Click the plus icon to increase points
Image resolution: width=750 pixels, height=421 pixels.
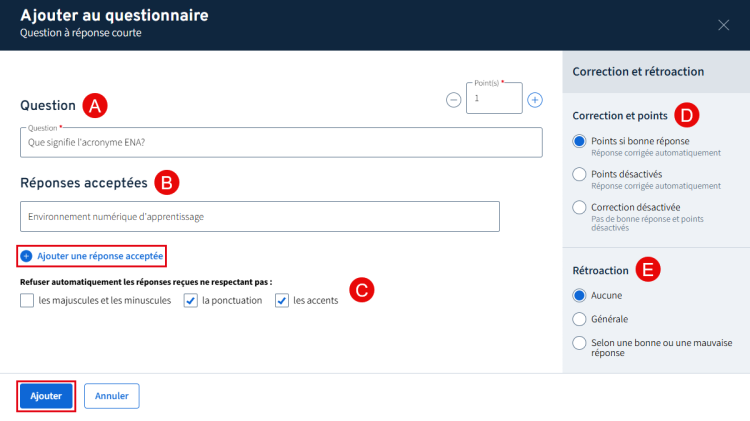[x=535, y=100]
